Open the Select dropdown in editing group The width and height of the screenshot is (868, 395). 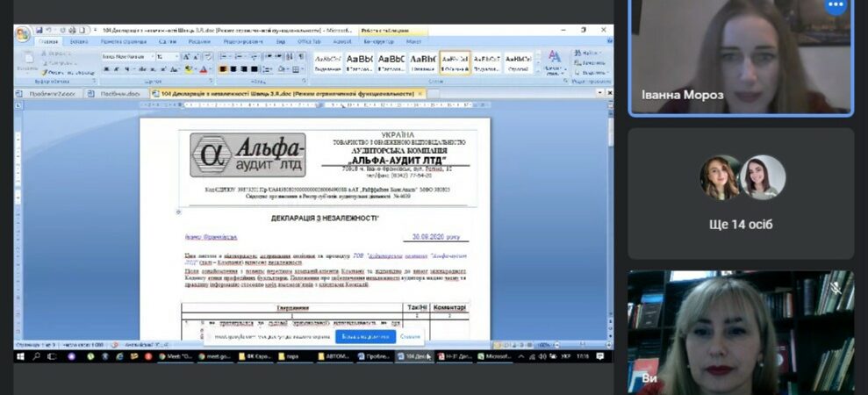point(592,73)
